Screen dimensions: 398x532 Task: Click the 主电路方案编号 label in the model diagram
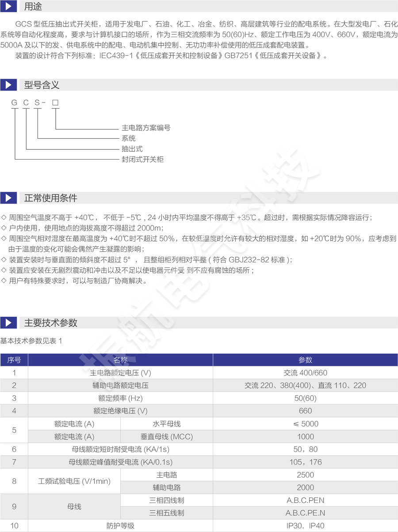pos(146,128)
